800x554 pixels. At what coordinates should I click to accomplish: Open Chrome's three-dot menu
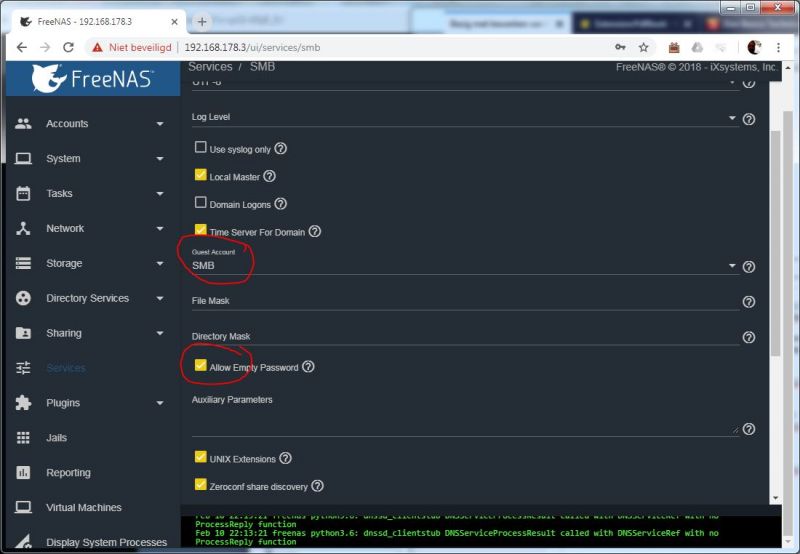coord(778,47)
